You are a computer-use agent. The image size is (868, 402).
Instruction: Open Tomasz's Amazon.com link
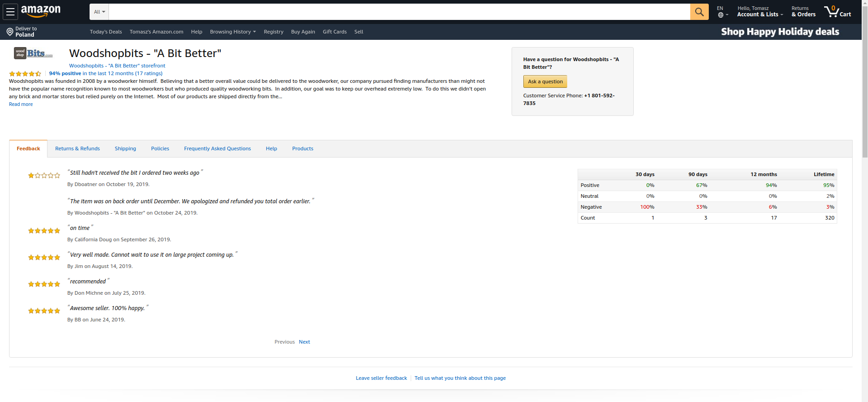(157, 32)
